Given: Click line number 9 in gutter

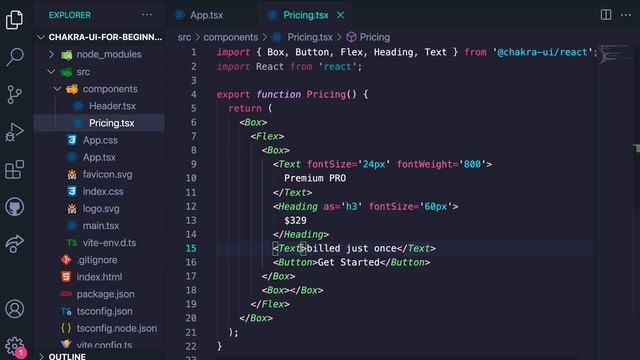Looking at the screenshot, I should tap(193, 164).
